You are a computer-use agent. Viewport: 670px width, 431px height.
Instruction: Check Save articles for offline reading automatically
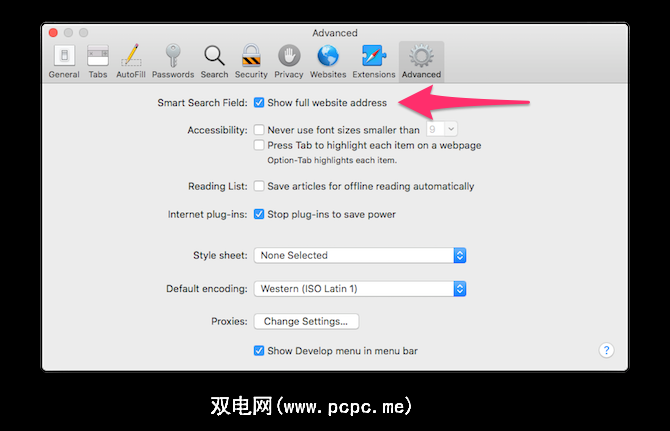(259, 186)
